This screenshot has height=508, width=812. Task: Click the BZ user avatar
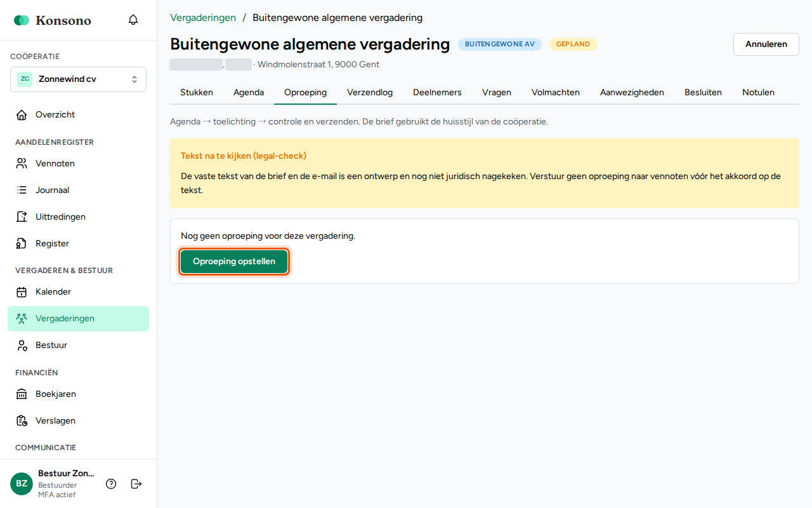coord(22,484)
